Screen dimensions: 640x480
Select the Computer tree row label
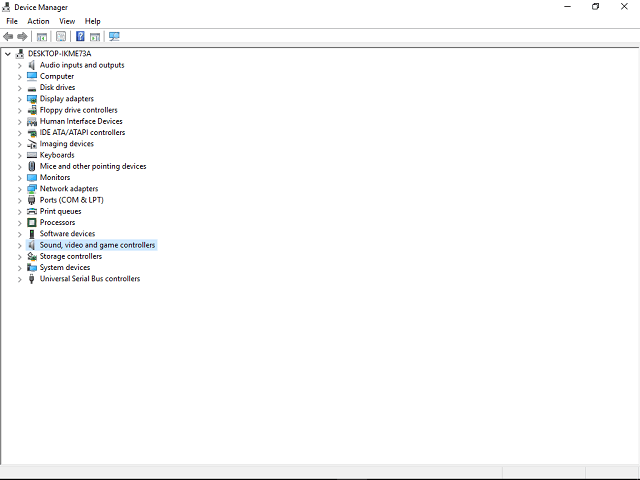pos(57,76)
